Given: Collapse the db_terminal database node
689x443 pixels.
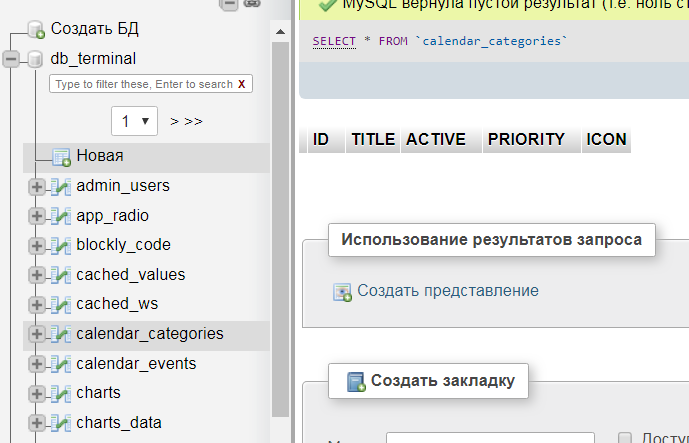Looking at the screenshot, I should coord(11,58).
